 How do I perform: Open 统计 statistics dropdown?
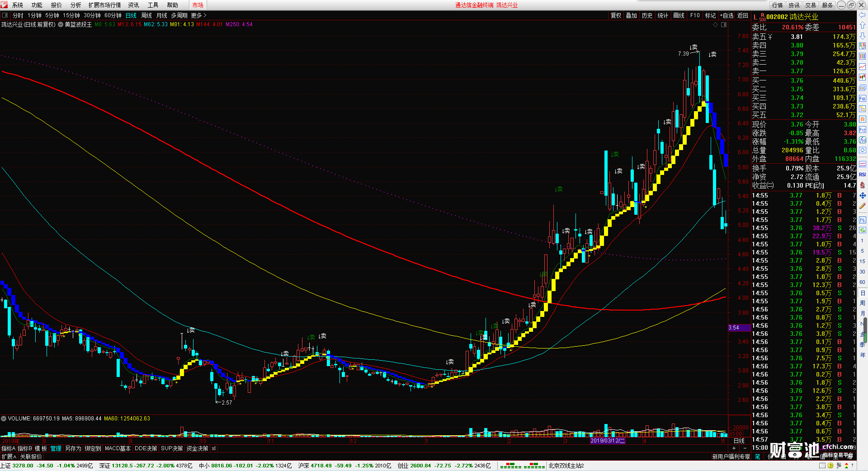[663, 15]
